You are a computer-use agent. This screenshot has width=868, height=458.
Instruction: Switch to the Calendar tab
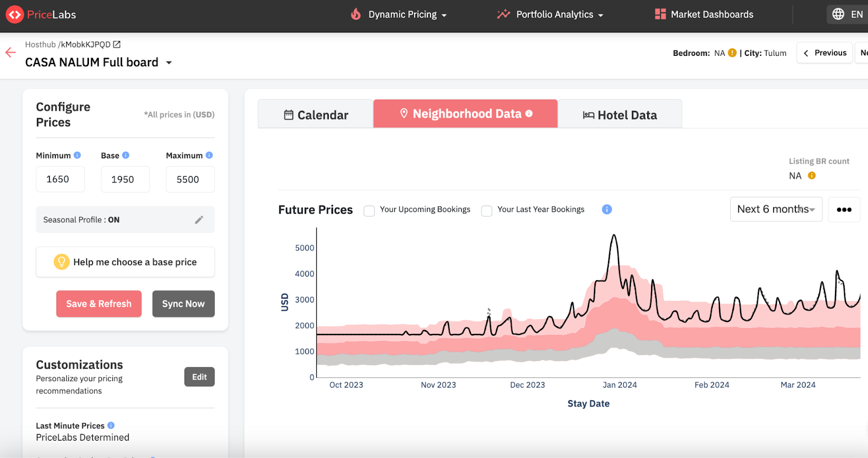316,114
